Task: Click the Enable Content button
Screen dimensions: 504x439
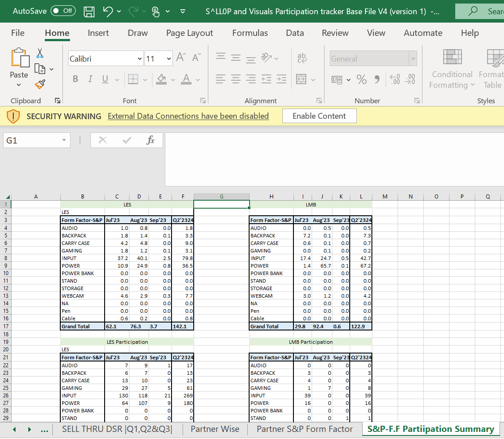Action: [x=319, y=116]
